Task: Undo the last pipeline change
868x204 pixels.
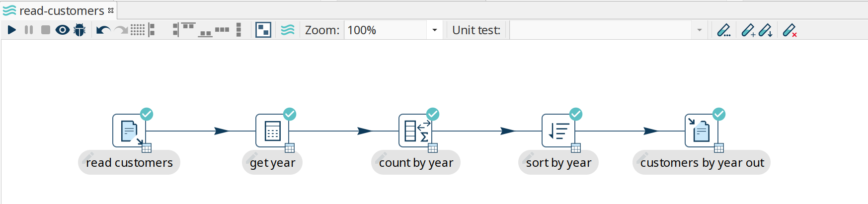Action: point(103,30)
